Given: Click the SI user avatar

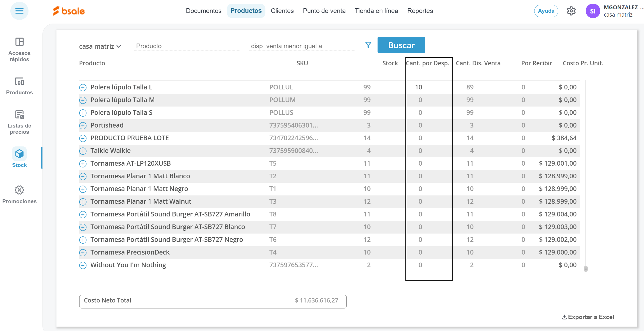Looking at the screenshot, I should (593, 11).
